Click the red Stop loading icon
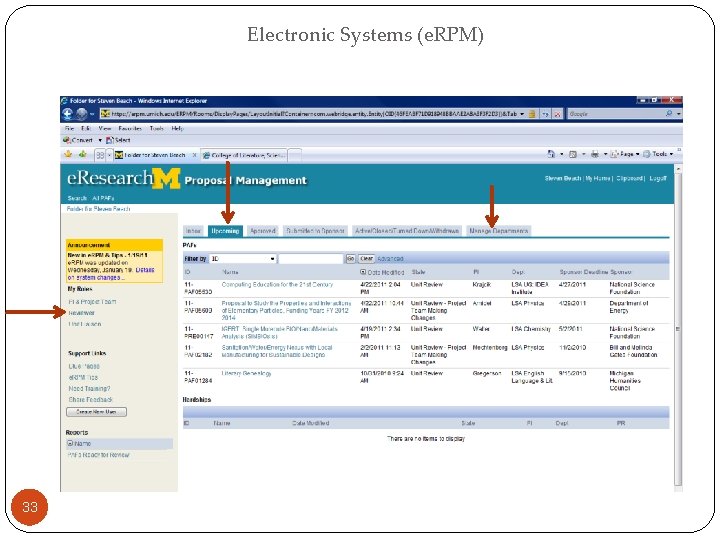Image resolution: width=720 pixels, height=540 pixels. (557, 114)
